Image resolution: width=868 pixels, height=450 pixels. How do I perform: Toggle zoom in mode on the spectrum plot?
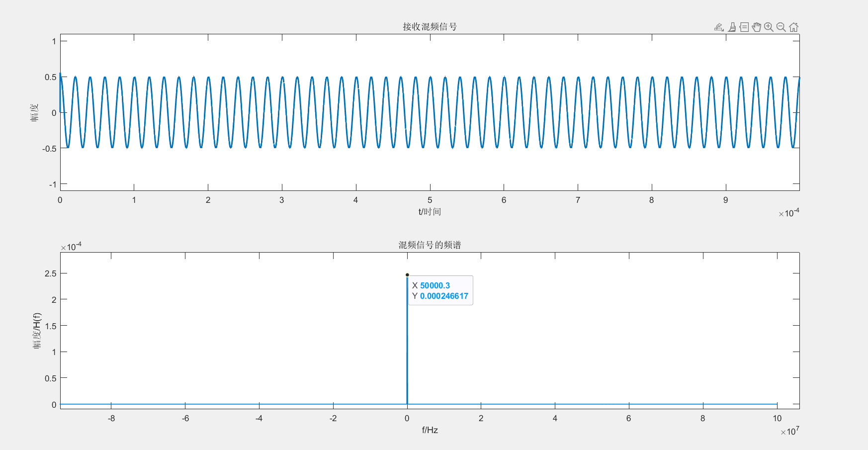tap(768, 26)
